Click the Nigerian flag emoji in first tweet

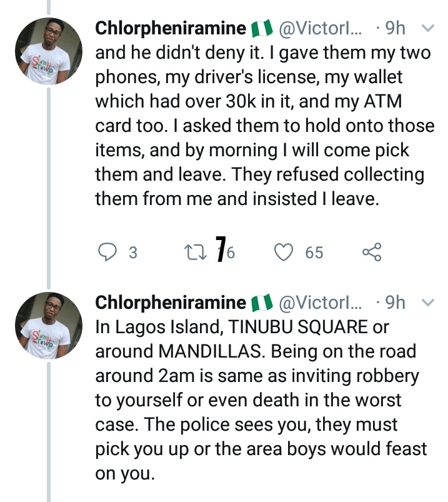click(x=262, y=29)
